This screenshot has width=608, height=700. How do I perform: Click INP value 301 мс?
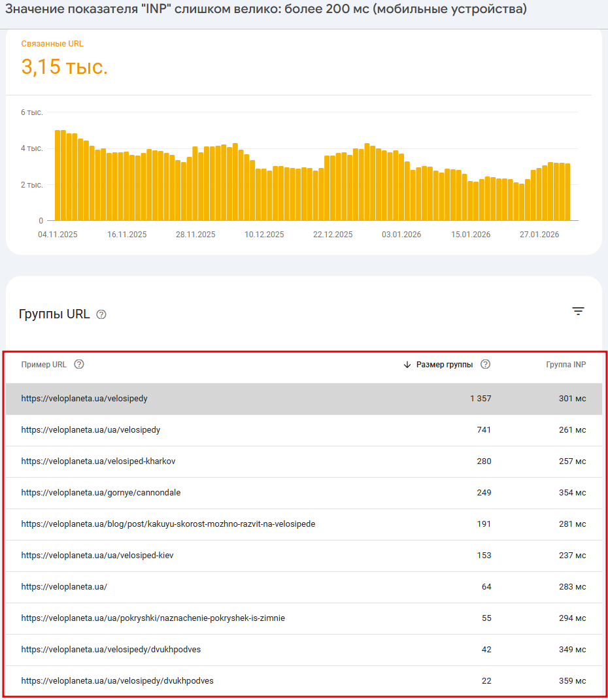click(572, 399)
